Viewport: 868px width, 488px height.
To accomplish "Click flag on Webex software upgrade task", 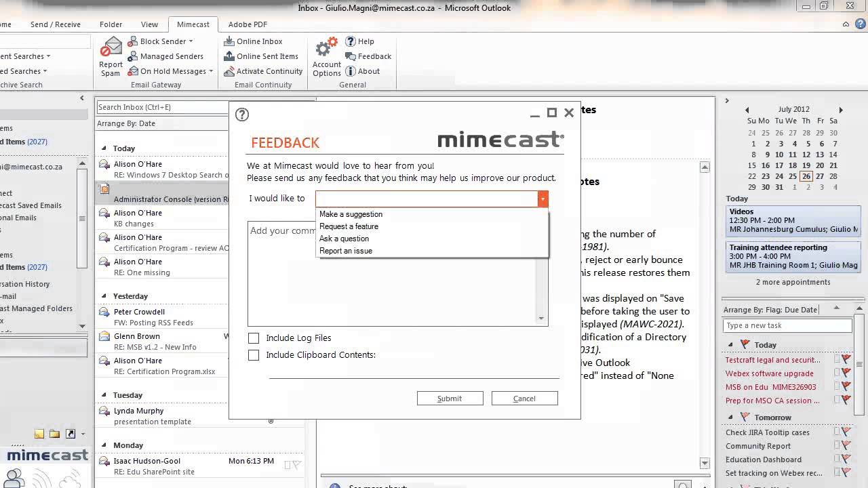I will point(846,373).
